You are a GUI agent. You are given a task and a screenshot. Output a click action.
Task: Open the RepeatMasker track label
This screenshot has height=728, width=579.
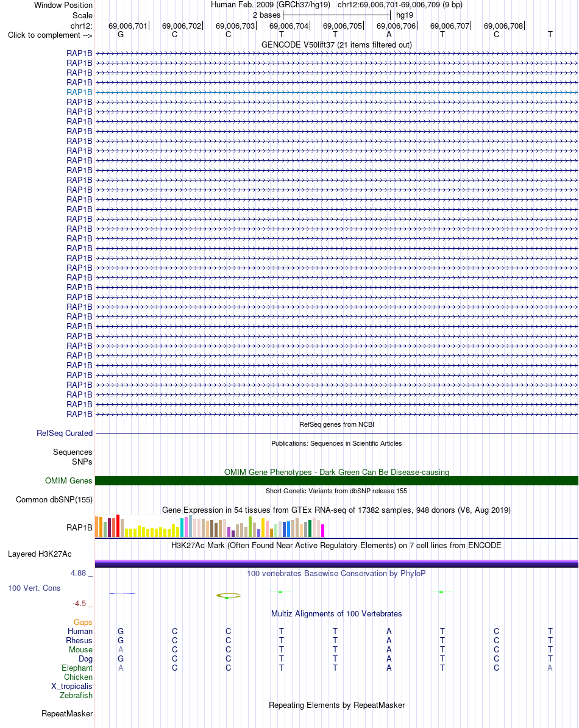[67, 714]
